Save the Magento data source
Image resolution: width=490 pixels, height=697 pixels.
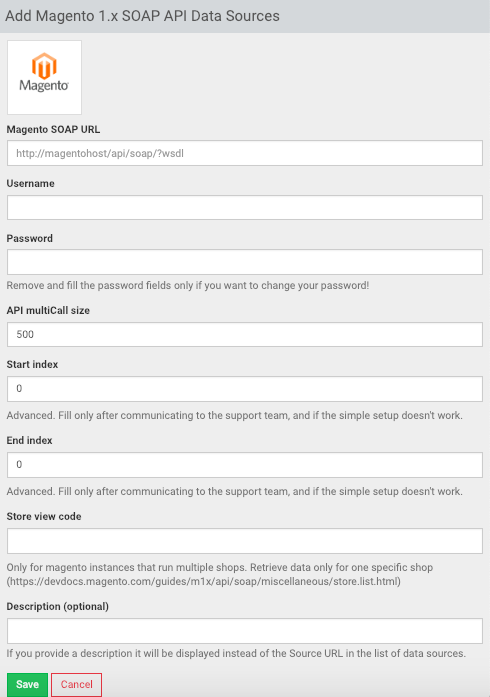[27, 685]
